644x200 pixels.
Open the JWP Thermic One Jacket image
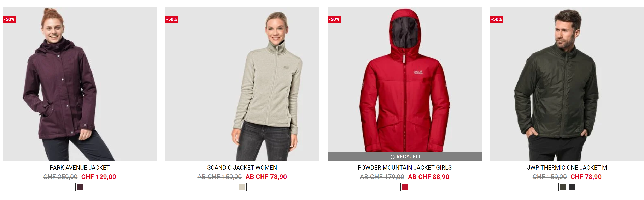(x=567, y=84)
